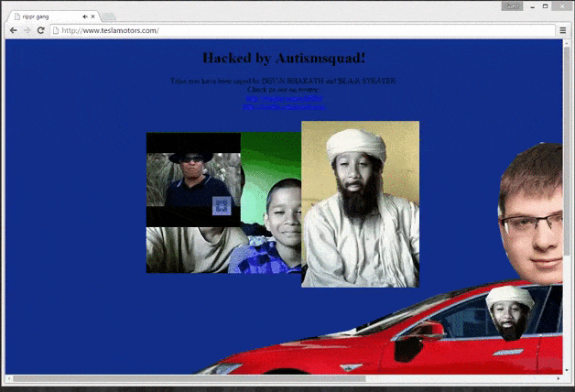Click the vertical scrollbar down arrow
This screenshot has height=392, width=575.
click(568, 370)
